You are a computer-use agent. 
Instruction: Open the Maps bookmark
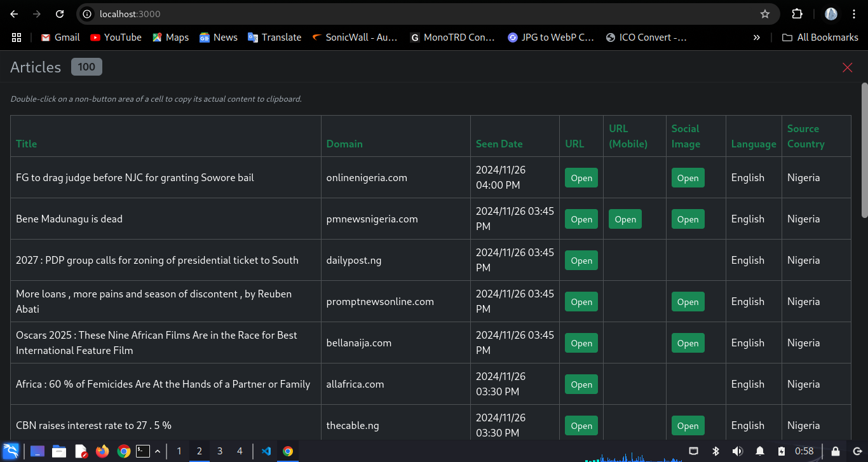pyautogui.click(x=170, y=37)
